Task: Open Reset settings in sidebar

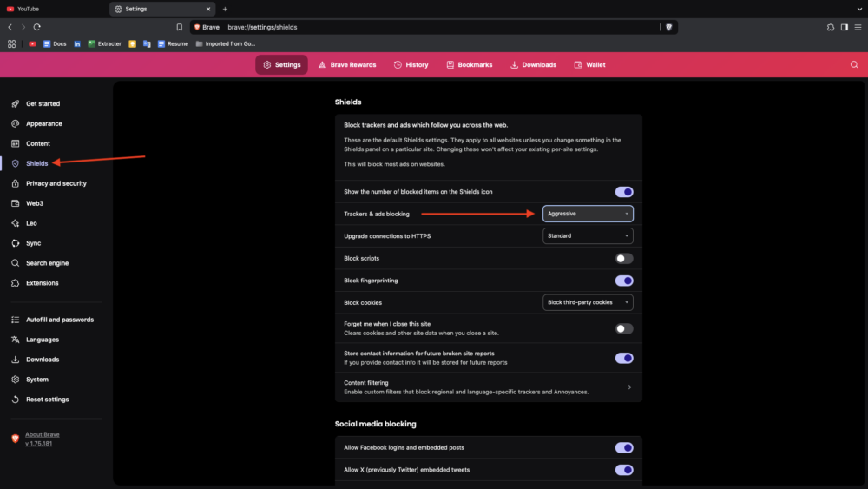Action: click(x=41, y=400)
